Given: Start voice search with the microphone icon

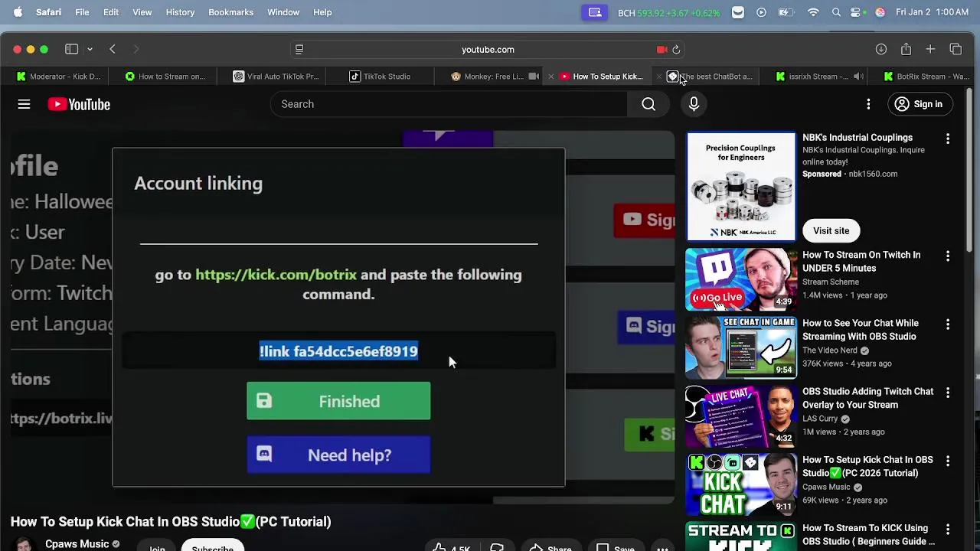Looking at the screenshot, I should click(694, 104).
